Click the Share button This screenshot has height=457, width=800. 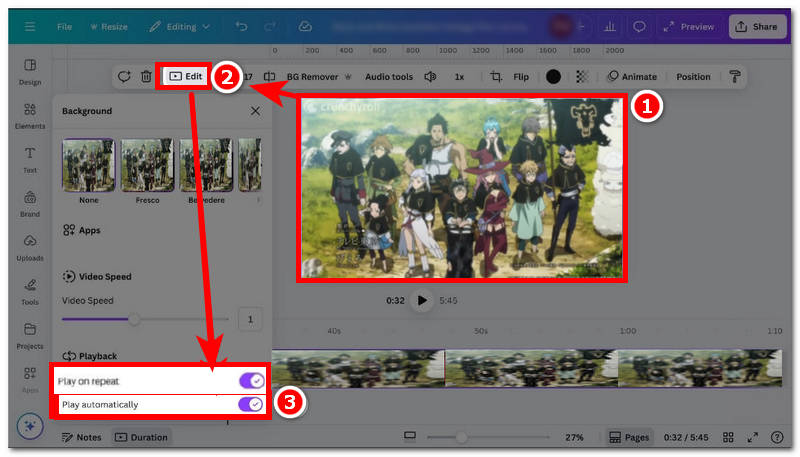pos(757,26)
